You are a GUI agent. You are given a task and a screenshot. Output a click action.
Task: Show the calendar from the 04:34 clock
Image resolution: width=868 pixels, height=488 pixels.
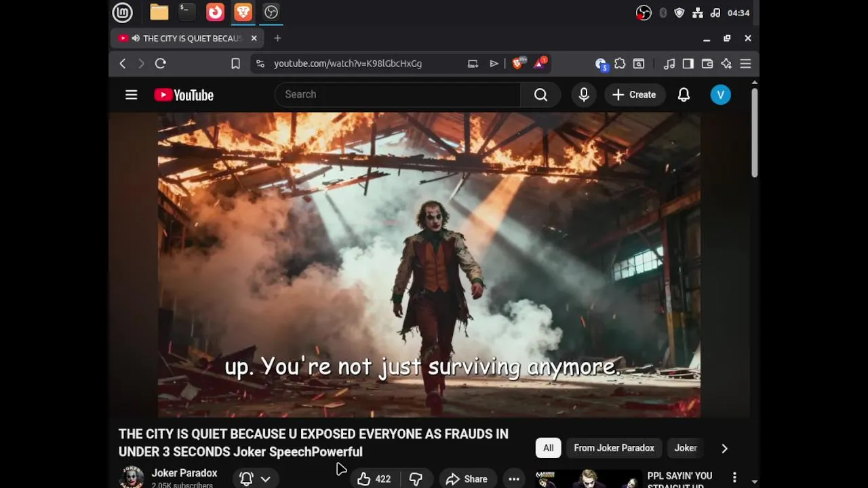[738, 13]
